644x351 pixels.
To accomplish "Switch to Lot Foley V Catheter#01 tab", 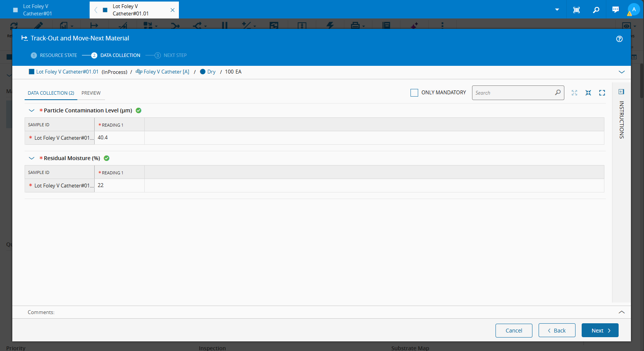I will coord(45,10).
